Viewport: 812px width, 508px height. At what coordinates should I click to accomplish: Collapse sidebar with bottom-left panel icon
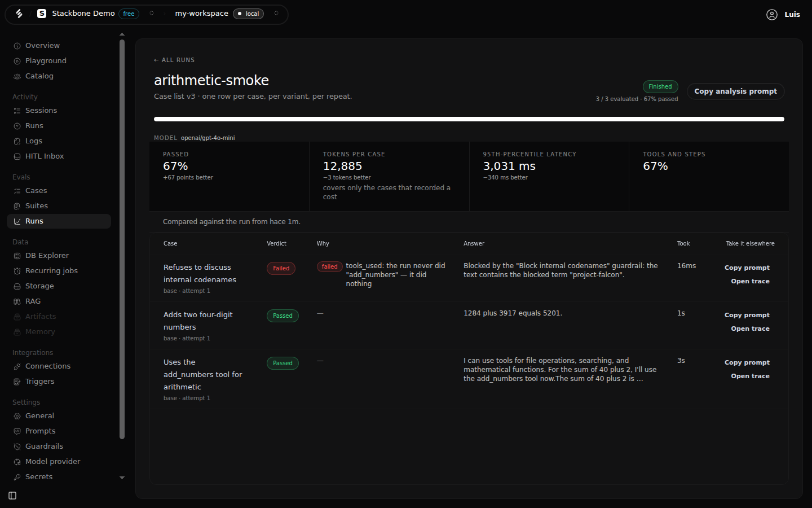pos(12,496)
